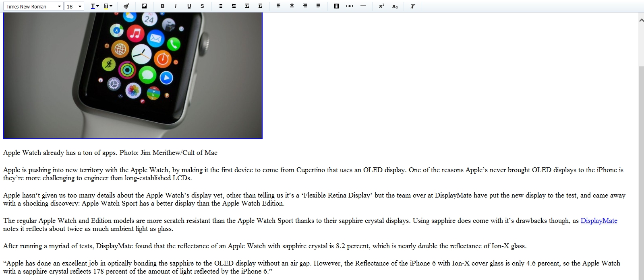This screenshot has width=644, height=280.
Task: Toggle bold formatting
Action: [x=162, y=6]
